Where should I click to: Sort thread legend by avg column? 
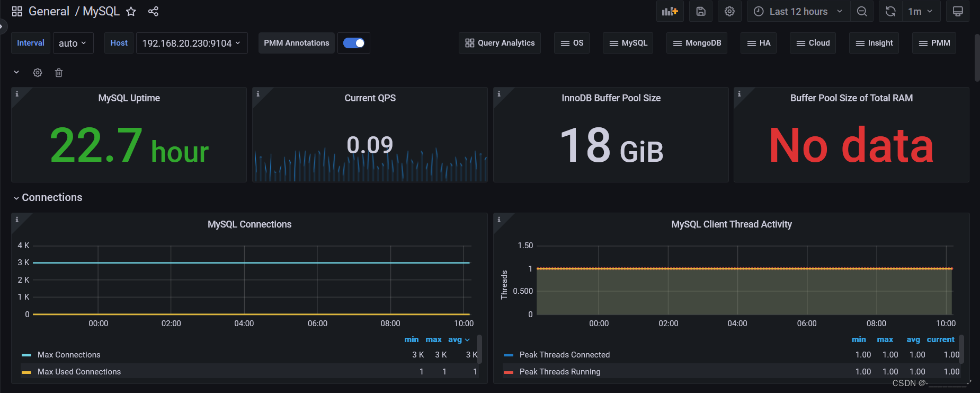913,339
